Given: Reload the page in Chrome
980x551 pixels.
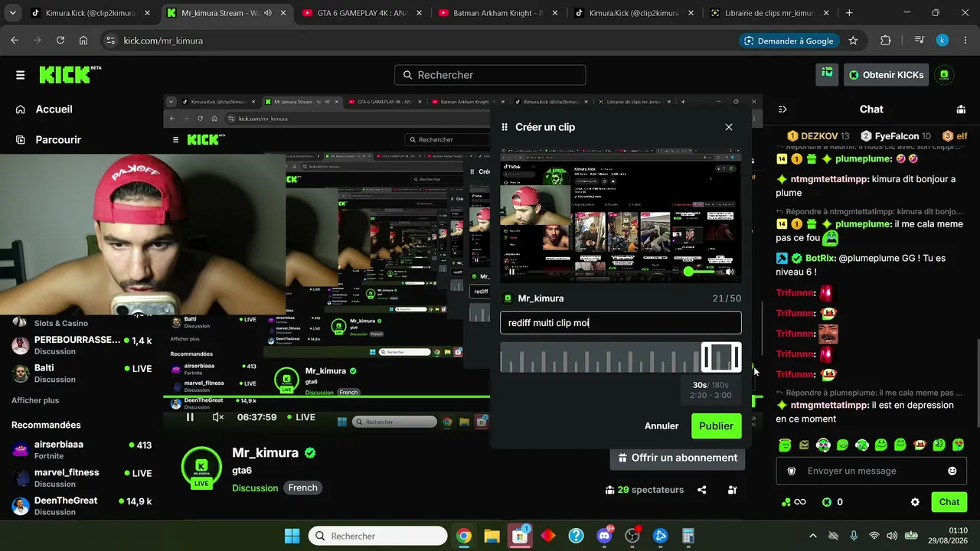Looking at the screenshot, I should [x=60, y=41].
